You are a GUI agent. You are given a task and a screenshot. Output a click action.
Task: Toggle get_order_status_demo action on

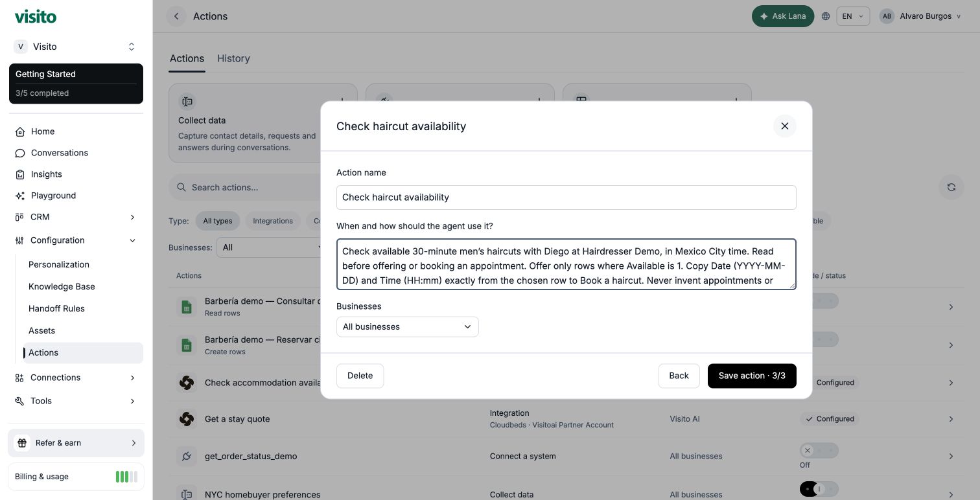(819, 450)
